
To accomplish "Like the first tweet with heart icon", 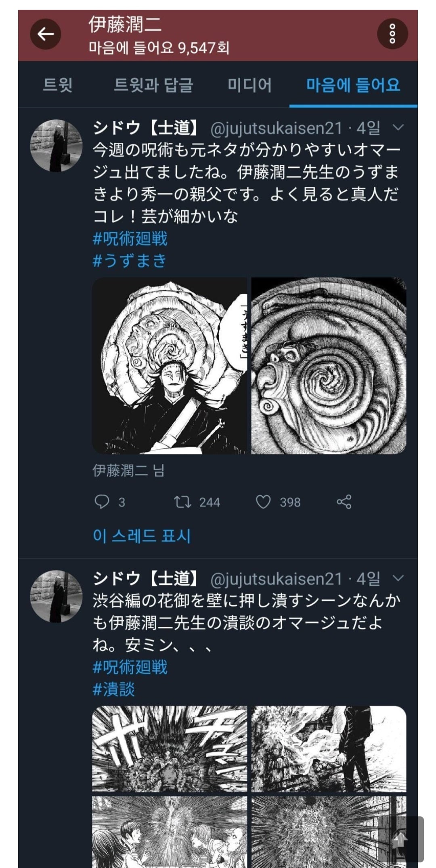I will click(263, 502).
